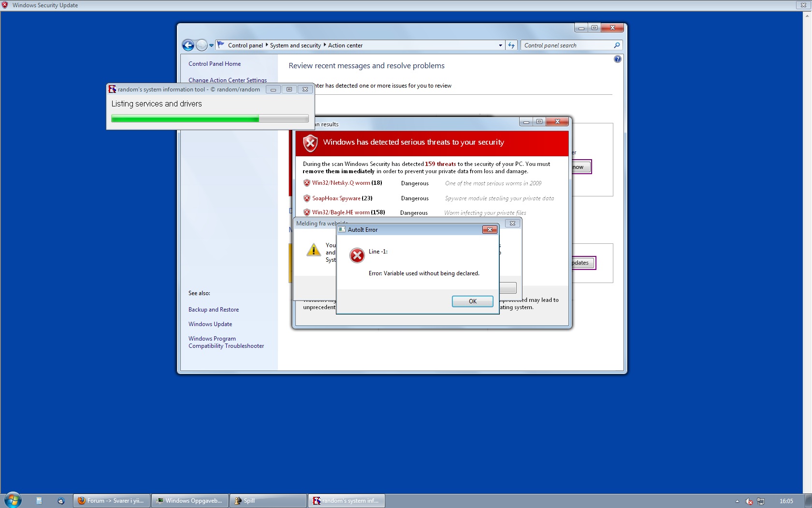
Task: Switch to random's system info taskbar item
Action: [347, 501]
